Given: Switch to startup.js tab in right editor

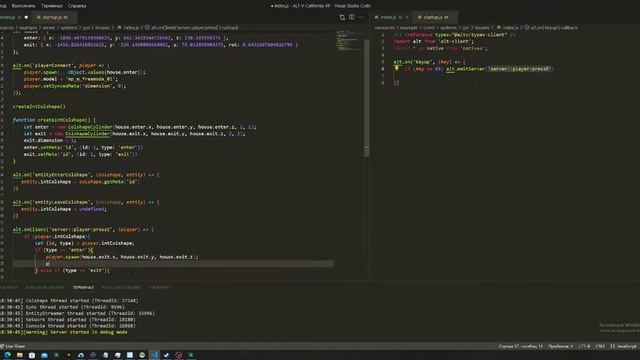Looking at the screenshot, I should click(435, 17).
